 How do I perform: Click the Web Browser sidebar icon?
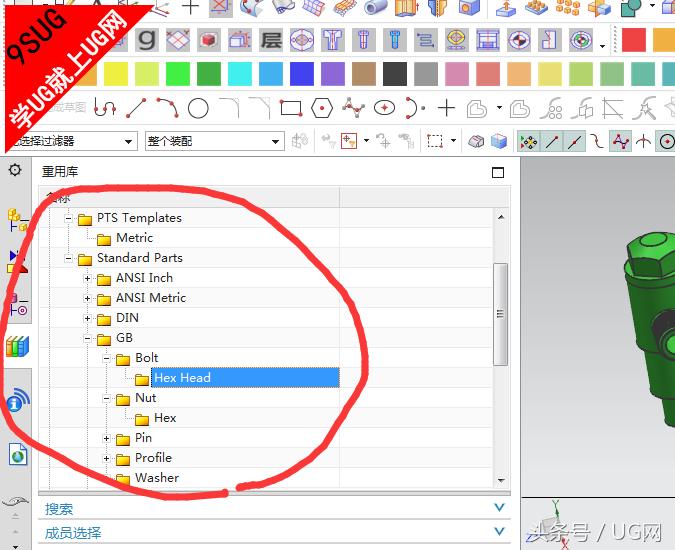[17, 455]
